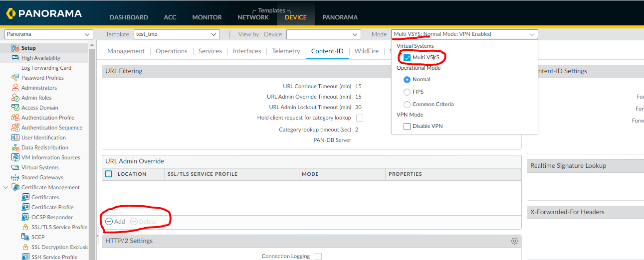Switch to the WildFire tab
The height and width of the screenshot is (260, 644).
366,51
